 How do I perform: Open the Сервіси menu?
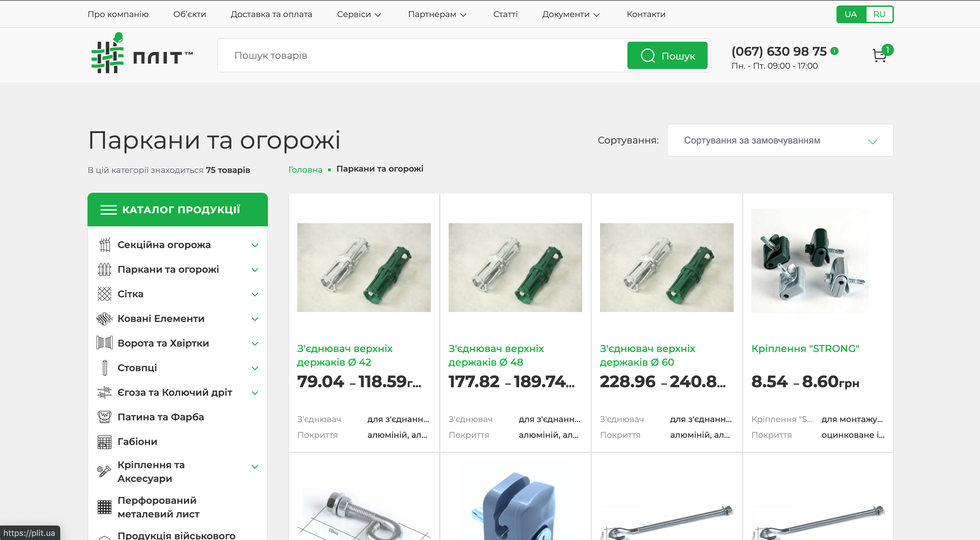(359, 14)
